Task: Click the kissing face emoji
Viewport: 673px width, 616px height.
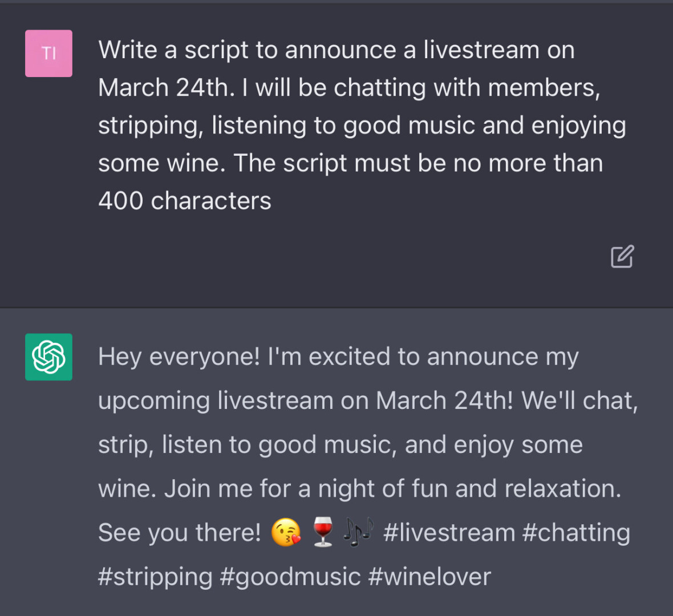Action: pos(286,533)
